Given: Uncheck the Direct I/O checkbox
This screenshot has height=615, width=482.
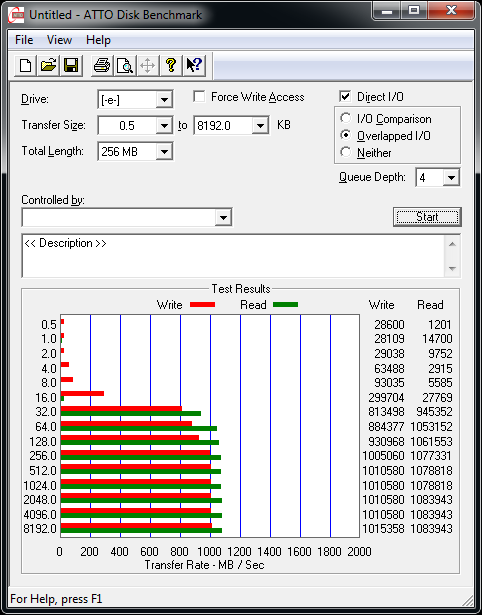Looking at the screenshot, I should click(345, 96).
